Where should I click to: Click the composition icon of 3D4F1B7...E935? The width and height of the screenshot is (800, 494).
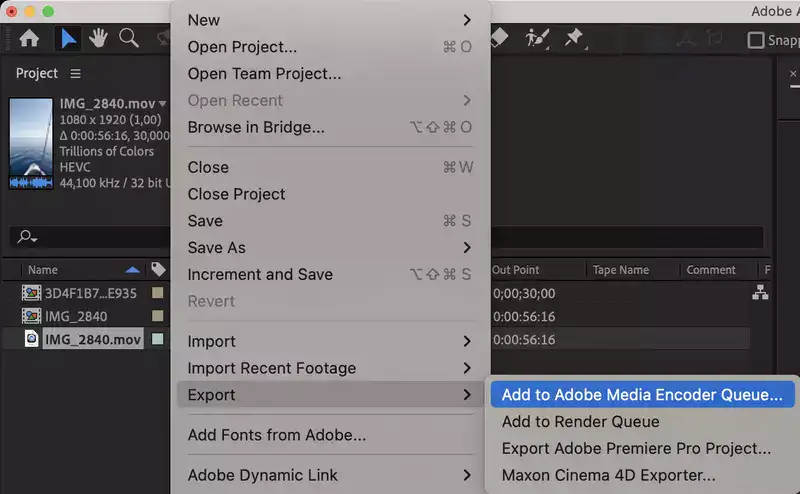(x=31, y=293)
